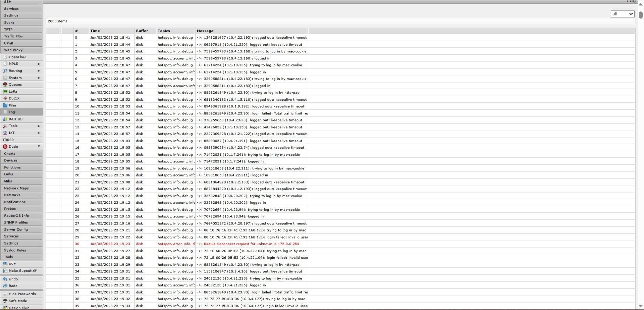644x310 pixels.
Task: Click the Redo arrow icon
Action: click(5, 286)
